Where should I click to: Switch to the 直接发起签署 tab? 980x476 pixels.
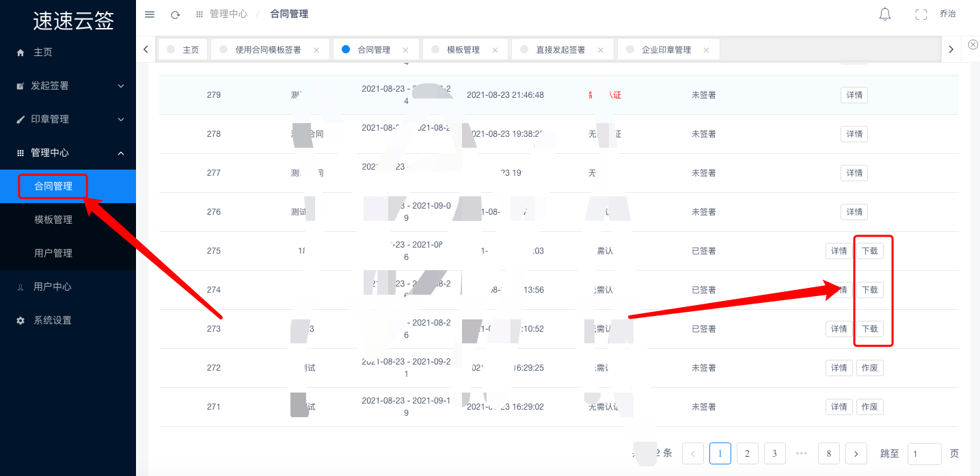560,50
